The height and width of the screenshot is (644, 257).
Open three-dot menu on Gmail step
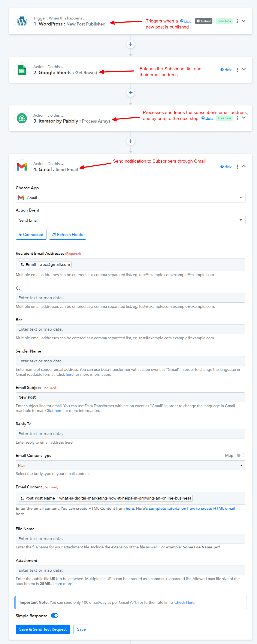click(x=237, y=167)
